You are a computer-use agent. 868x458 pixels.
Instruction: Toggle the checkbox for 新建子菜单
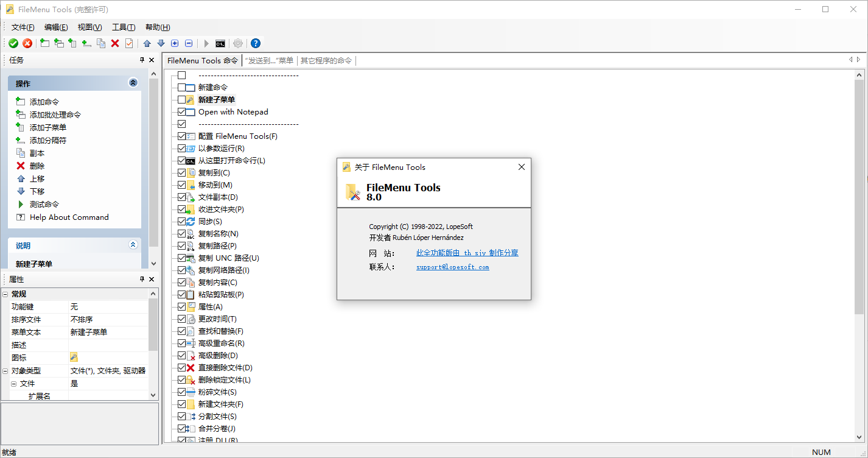(x=181, y=100)
